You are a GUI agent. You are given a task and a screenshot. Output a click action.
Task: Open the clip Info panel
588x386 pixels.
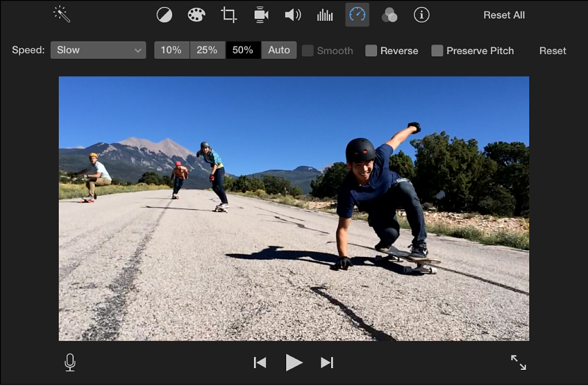[421, 15]
